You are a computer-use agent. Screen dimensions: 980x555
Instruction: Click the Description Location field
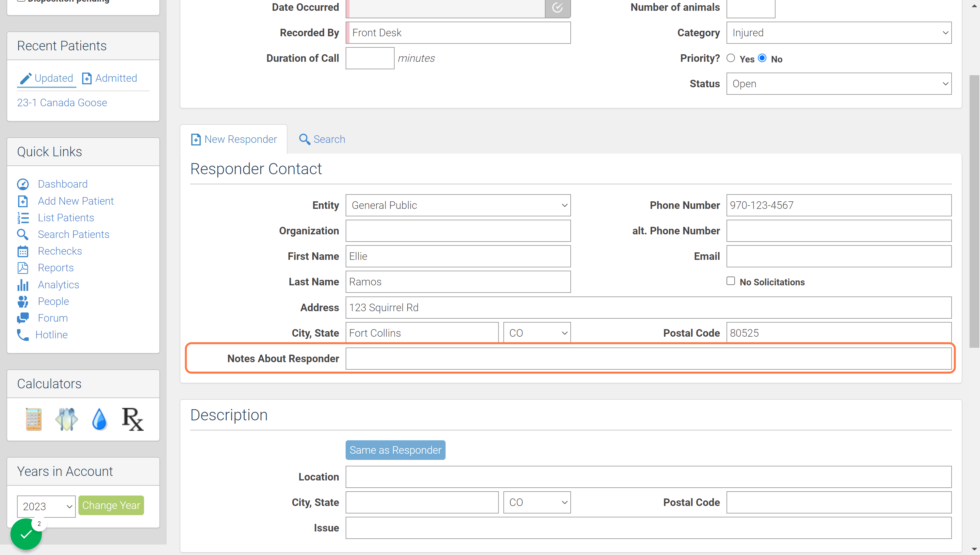pos(648,477)
